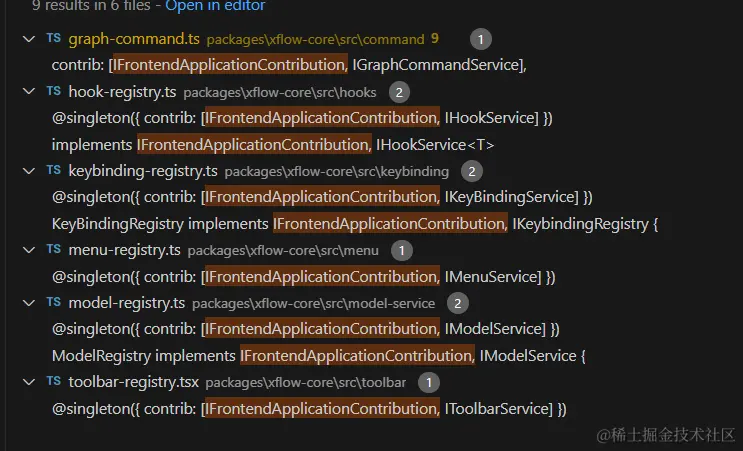Click the path packages\xflow-core\src\hooks
The width and height of the screenshot is (743, 451).
point(280,92)
